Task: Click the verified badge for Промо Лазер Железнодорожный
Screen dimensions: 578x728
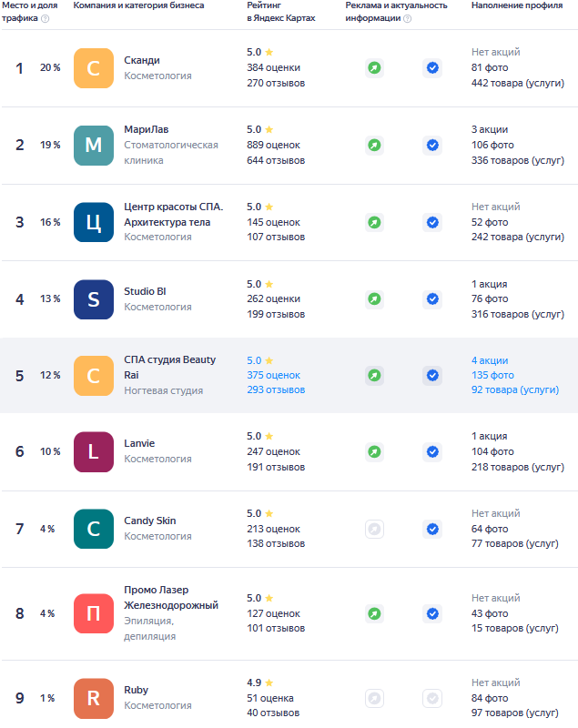Action: click(x=432, y=613)
